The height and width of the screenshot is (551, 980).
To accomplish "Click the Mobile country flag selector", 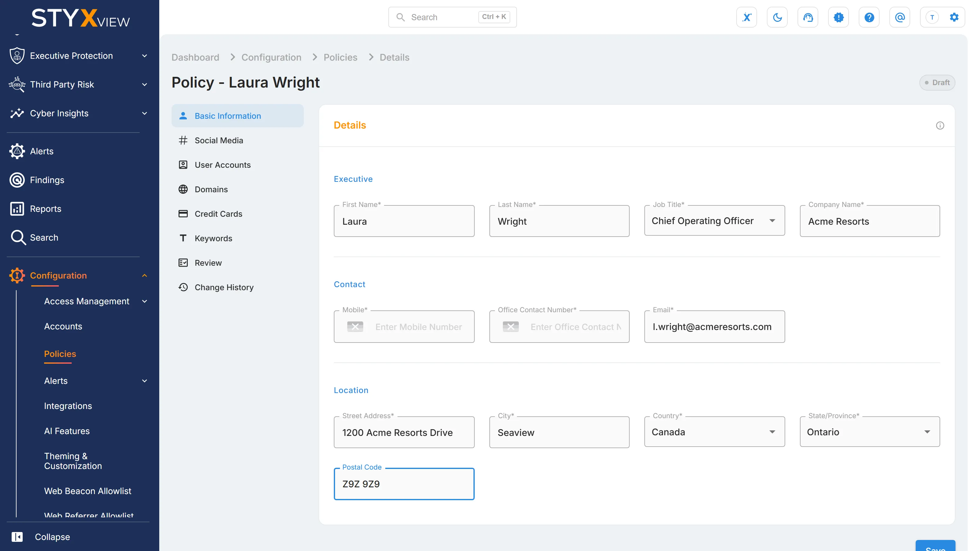I will click(355, 327).
